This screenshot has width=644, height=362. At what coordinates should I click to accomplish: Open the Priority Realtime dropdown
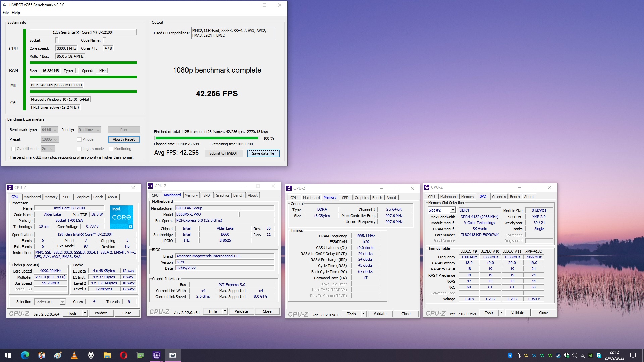click(89, 130)
